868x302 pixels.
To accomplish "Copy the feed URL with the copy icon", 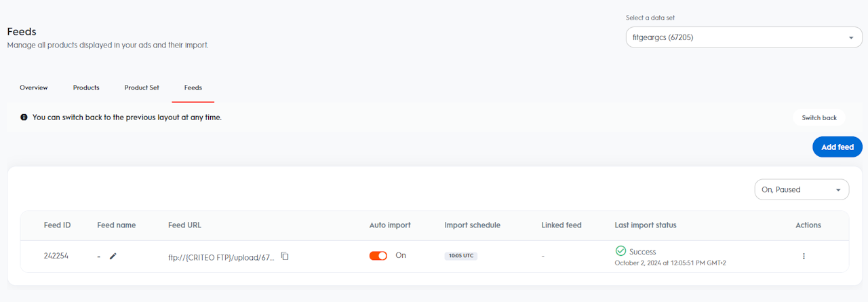I will click(x=285, y=256).
